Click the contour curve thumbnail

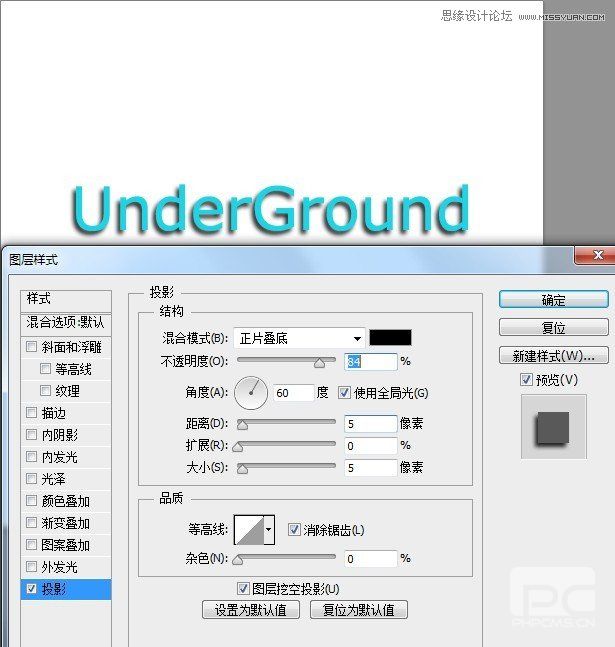tap(249, 529)
